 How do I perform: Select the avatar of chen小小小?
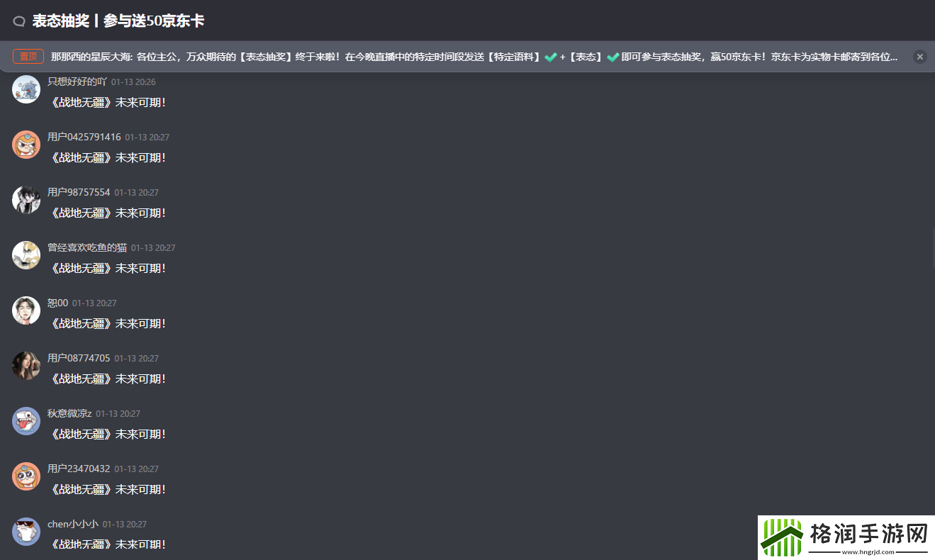click(x=26, y=532)
